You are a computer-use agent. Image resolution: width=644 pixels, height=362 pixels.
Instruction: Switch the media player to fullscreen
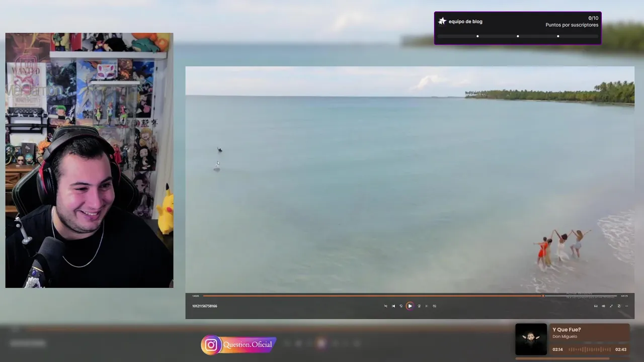[x=611, y=306]
